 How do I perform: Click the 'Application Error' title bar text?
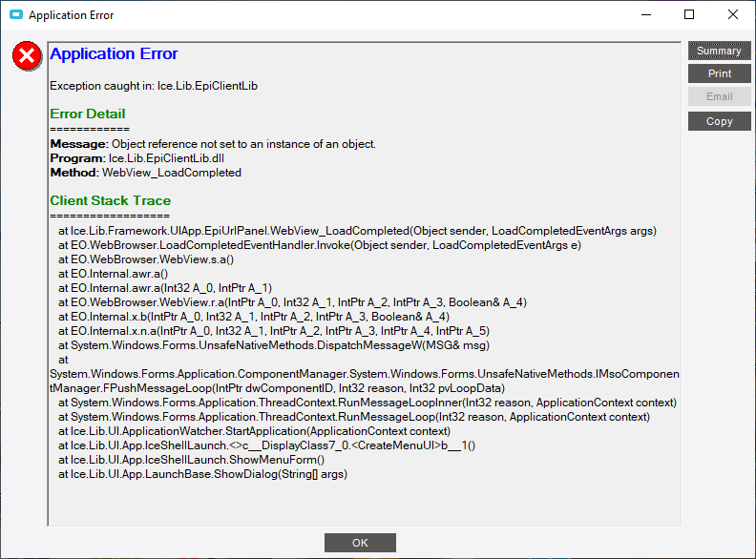[x=72, y=15]
